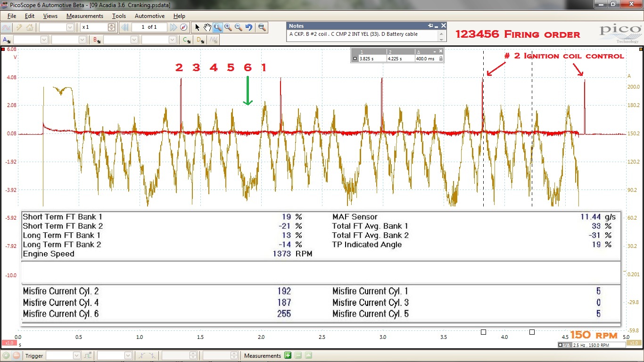
Task: Add a measurement with green plus
Action: (x=288, y=356)
